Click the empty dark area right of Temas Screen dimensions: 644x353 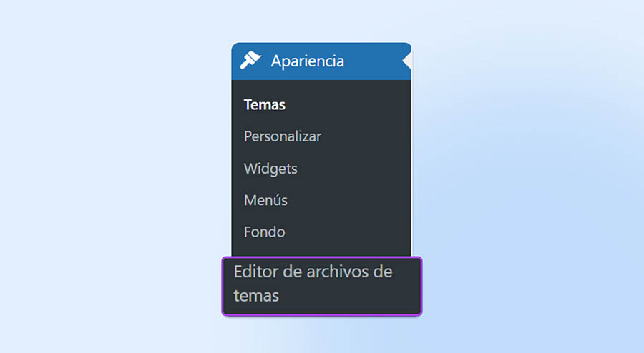coord(351,105)
